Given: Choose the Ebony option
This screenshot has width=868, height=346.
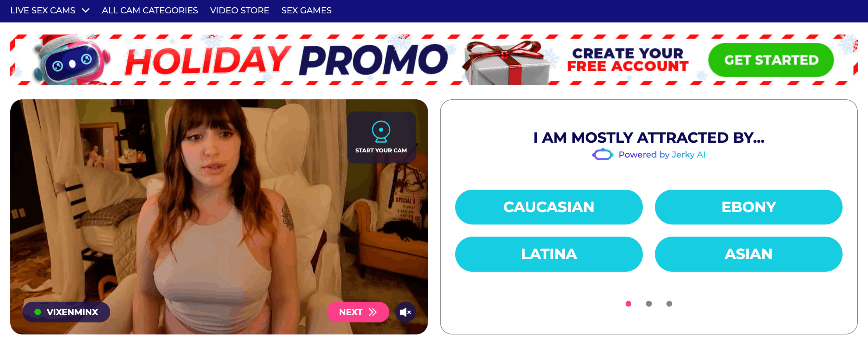Looking at the screenshot, I should pos(748,207).
